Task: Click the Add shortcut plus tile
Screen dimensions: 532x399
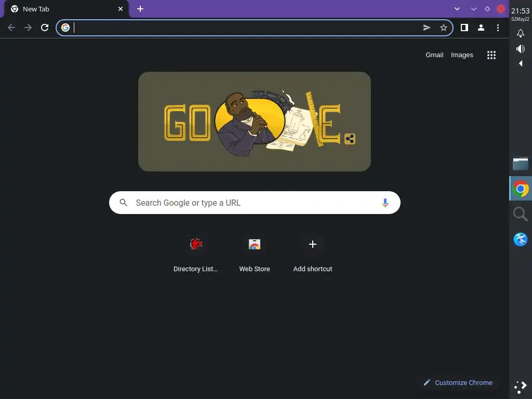Action: [312, 255]
